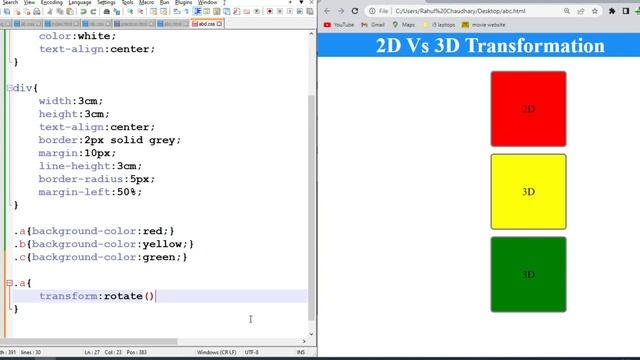Open the Function List panel icon
This screenshot has width=640, height=360.
[236, 11]
